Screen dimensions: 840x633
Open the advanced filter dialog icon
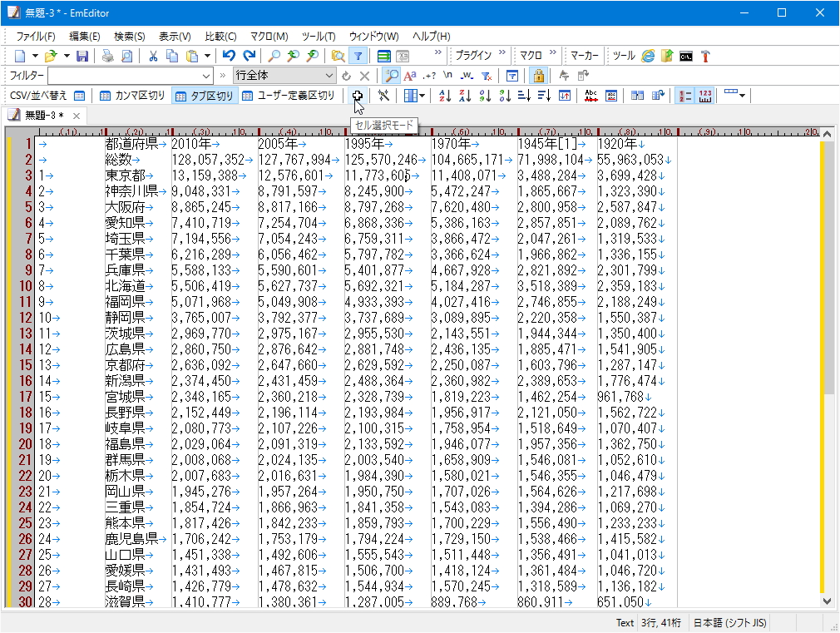(x=511, y=76)
